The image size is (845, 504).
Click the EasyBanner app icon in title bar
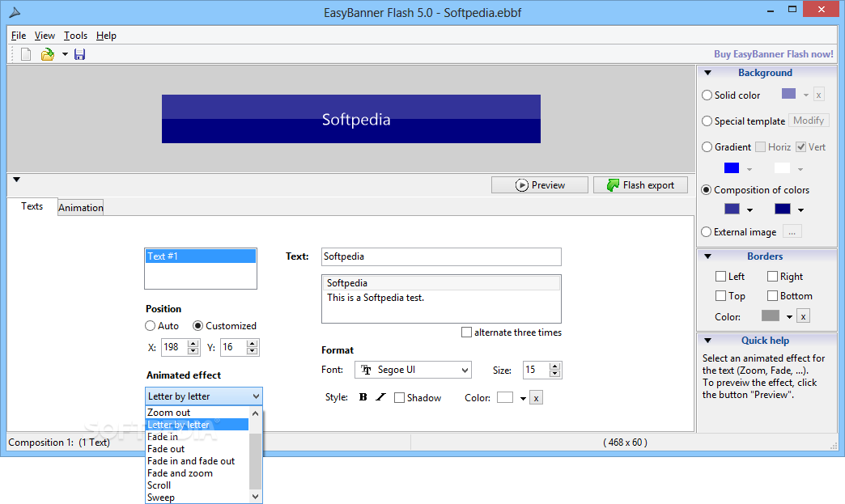15,12
